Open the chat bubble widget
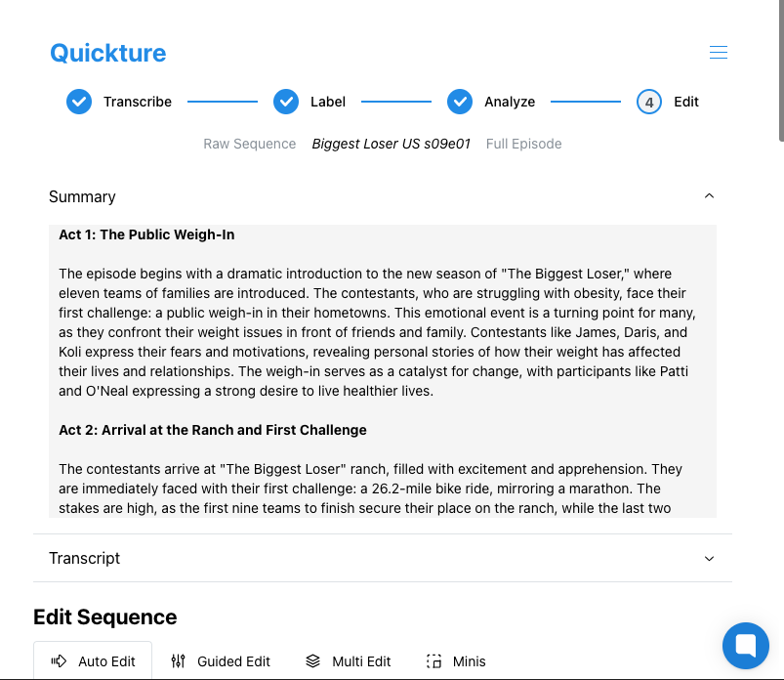 (746, 646)
